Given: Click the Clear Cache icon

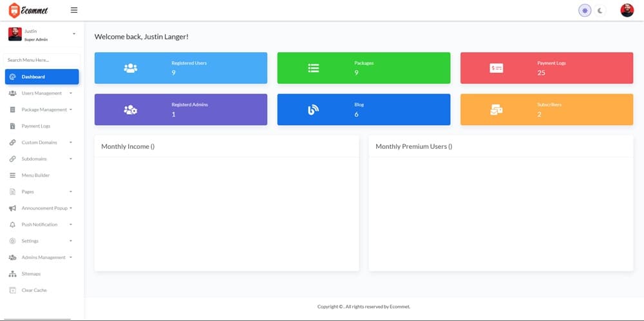Looking at the screenshot, I should pyautogui.click(x=13, y=290).
